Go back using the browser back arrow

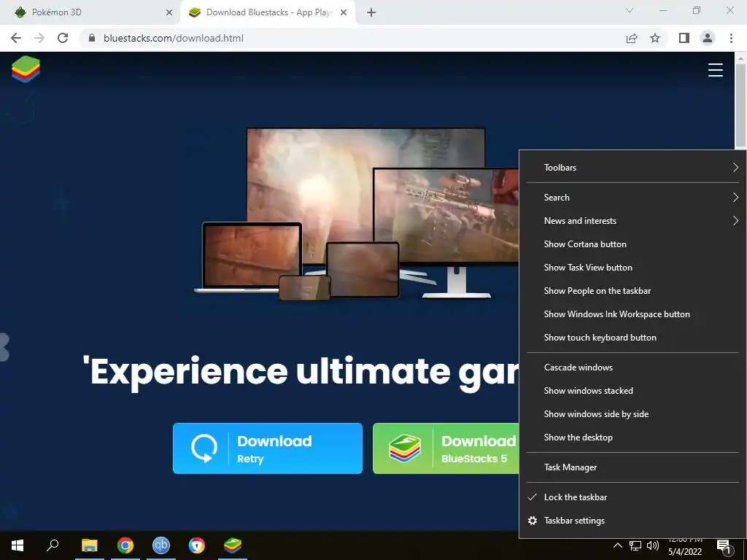16,38
